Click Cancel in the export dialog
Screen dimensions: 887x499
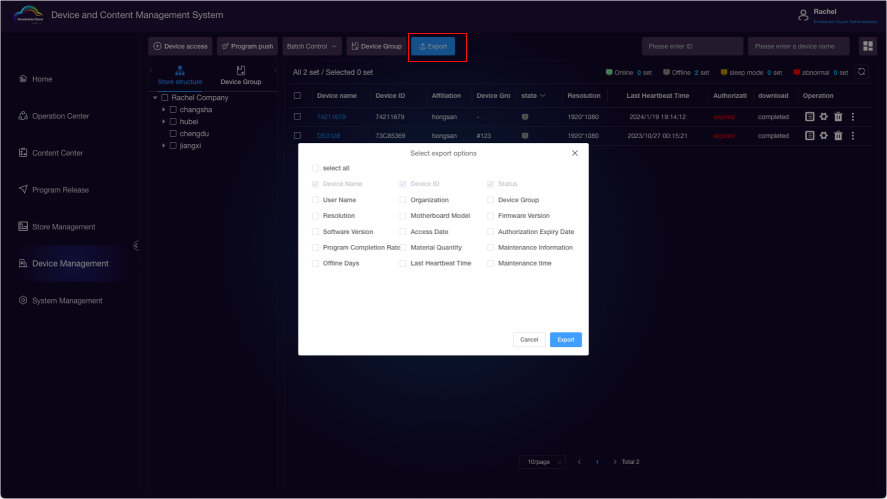(529, 340)
